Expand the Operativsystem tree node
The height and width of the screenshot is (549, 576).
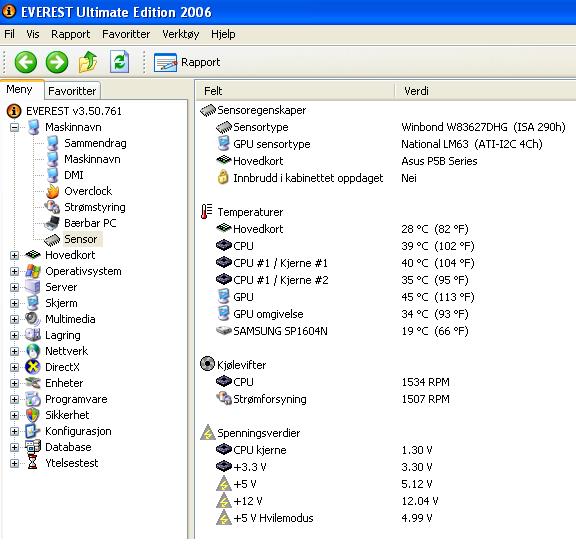click(x=14, y=272)
